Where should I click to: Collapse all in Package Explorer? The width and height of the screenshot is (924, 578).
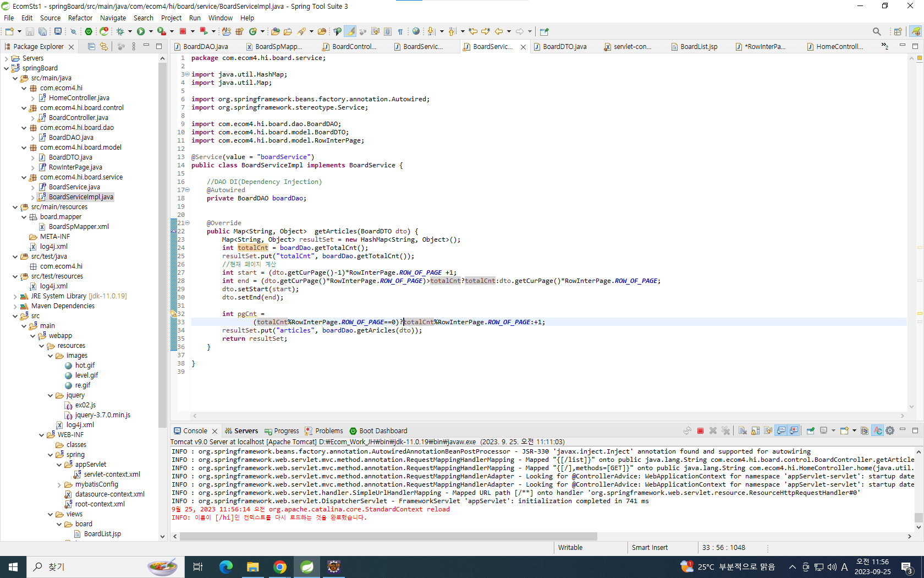tap(91, 47)
